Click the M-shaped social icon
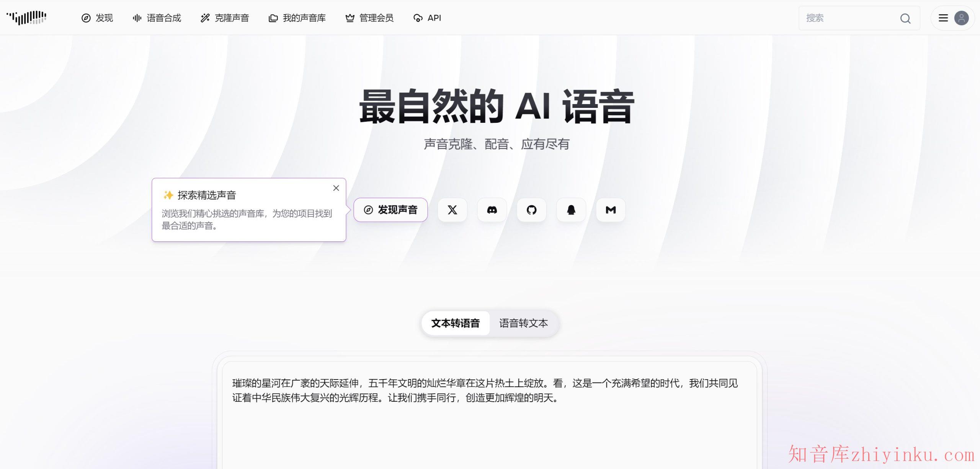 pyautogui.click(x=611, y=210)
